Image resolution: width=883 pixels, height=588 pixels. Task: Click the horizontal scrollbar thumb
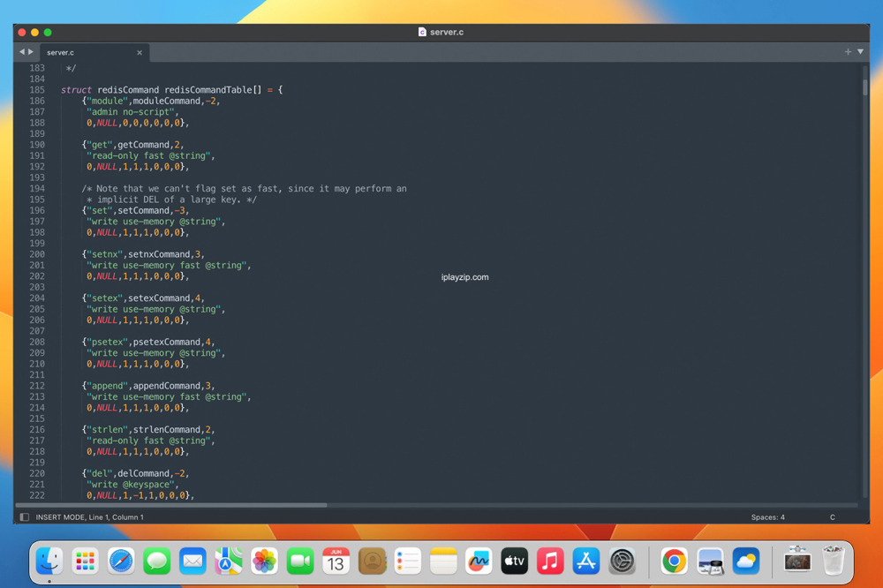pos(171,505)
